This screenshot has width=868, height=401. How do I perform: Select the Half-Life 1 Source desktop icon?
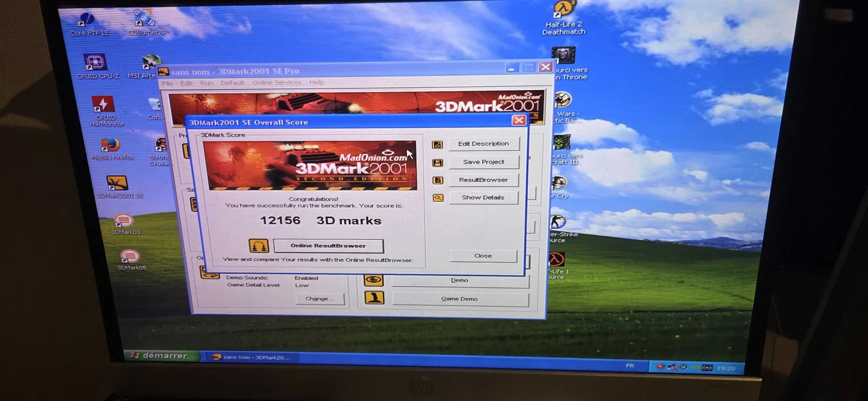point(556,259)
